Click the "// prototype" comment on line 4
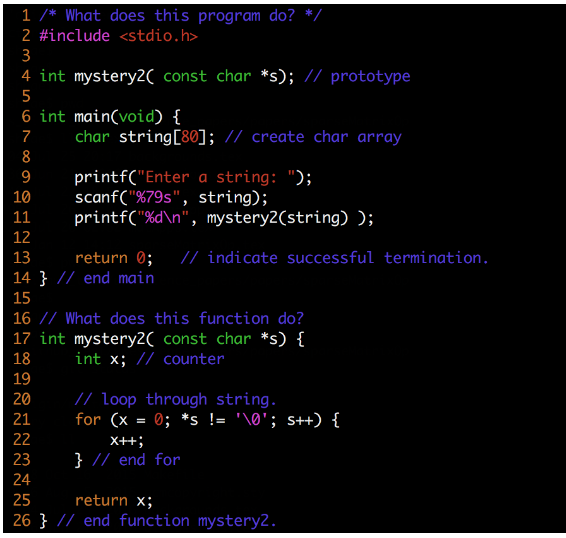Viewport: 566px width, 538px height. 357,77
